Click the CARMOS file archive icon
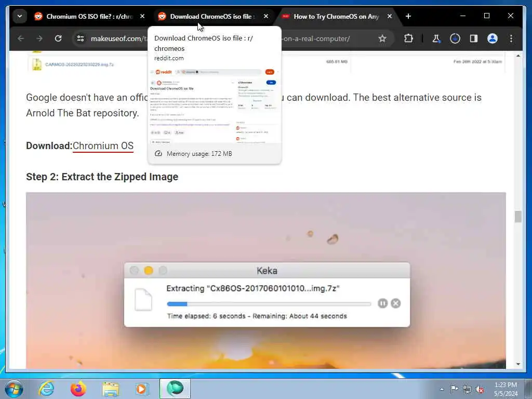532x399 pixels. (37, 64)
